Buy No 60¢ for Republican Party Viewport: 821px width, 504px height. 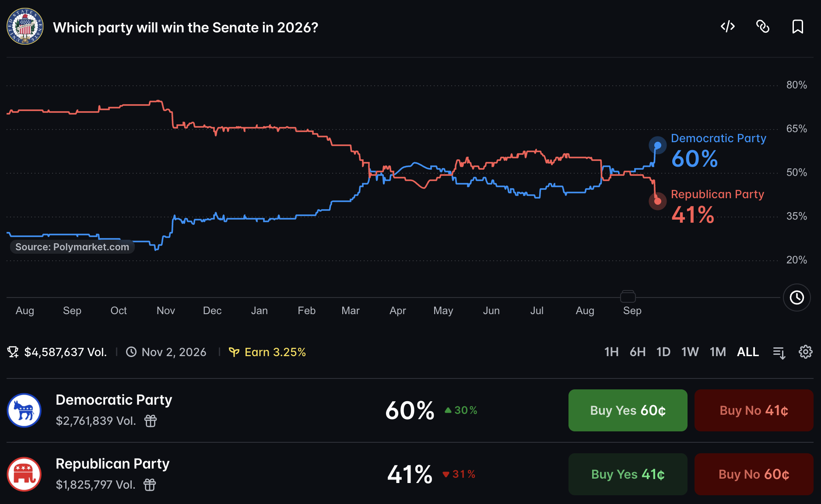[754, 474]
